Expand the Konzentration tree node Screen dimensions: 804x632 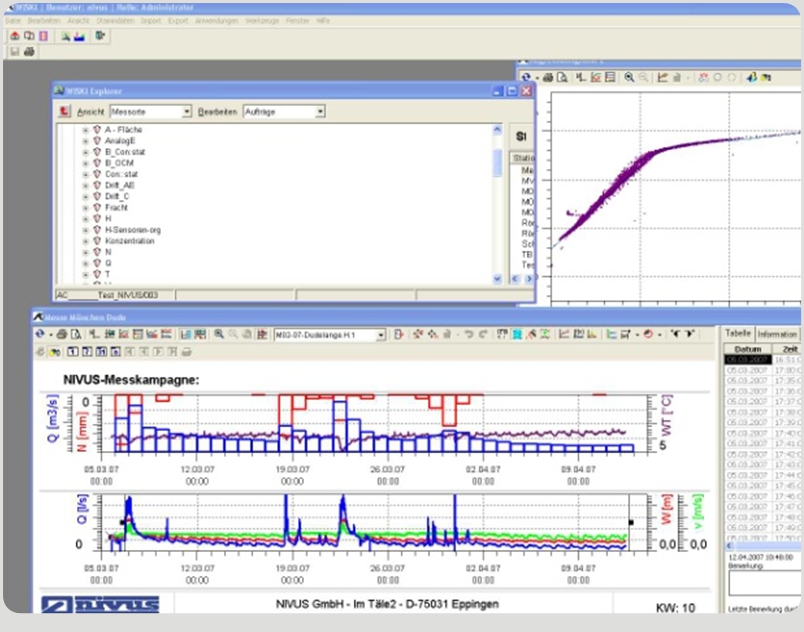(86, 241)
